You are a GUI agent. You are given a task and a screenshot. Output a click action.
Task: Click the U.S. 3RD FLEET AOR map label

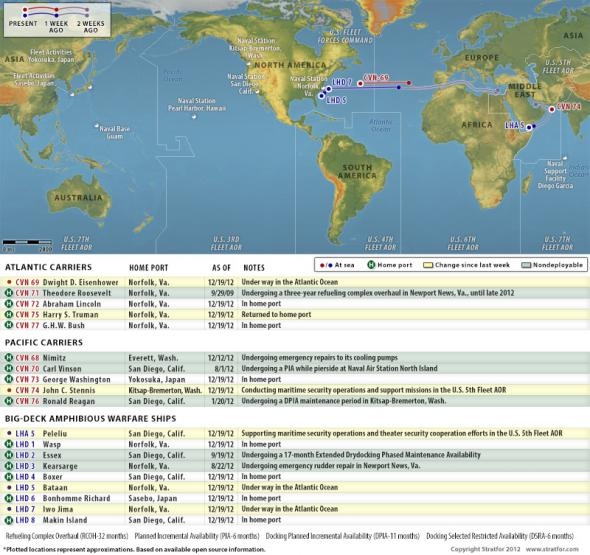coord(226,243)
